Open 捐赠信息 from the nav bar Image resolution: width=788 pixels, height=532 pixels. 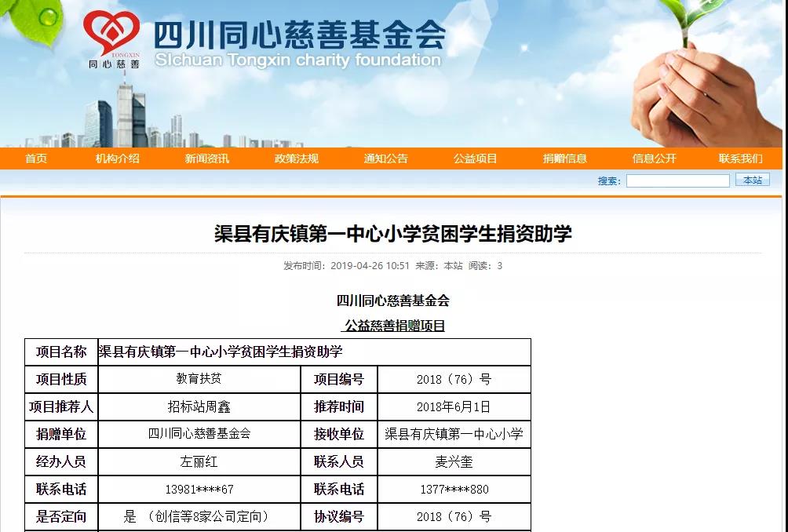565,159
